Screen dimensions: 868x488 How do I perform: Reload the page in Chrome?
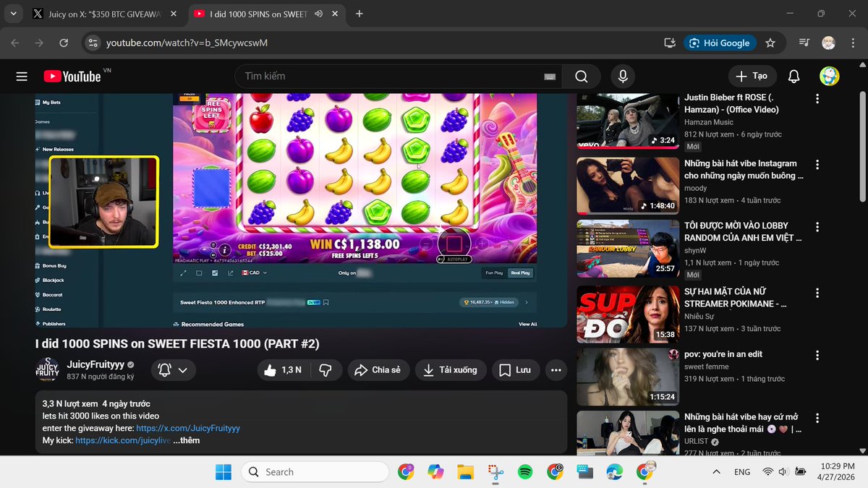point(64,43)
